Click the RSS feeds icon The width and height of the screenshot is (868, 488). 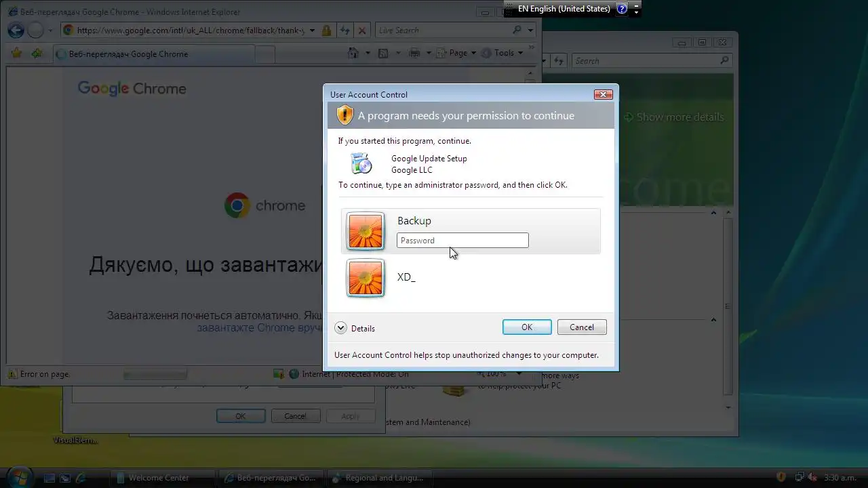(383, 53)
